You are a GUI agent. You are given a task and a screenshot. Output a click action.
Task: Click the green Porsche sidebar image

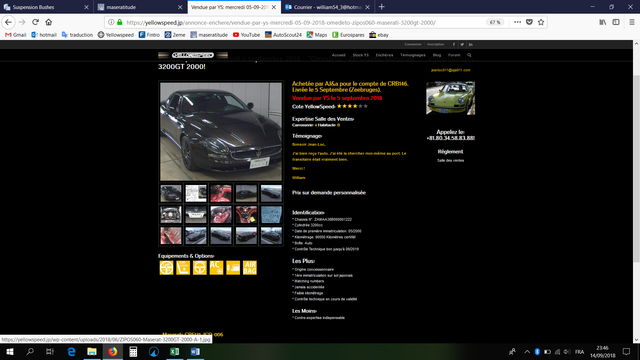[x=450, y=98]
